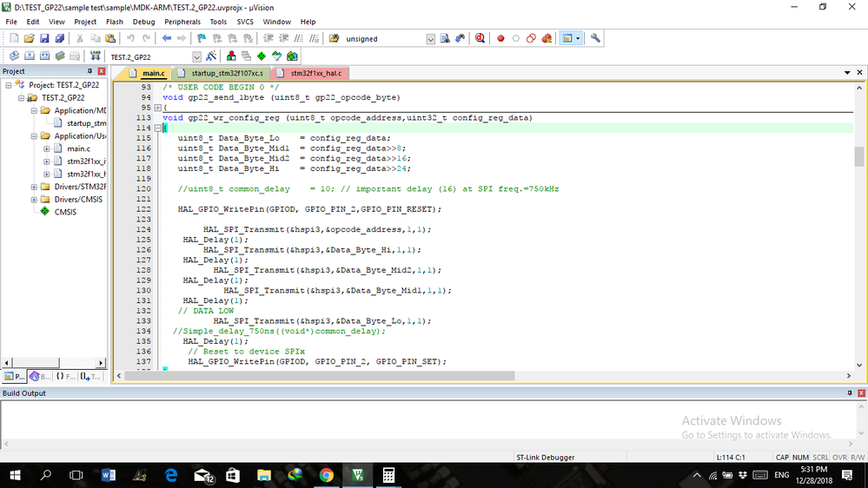868x488 pixels.
Task: Build target files
Action: click(x=30, y=56)
